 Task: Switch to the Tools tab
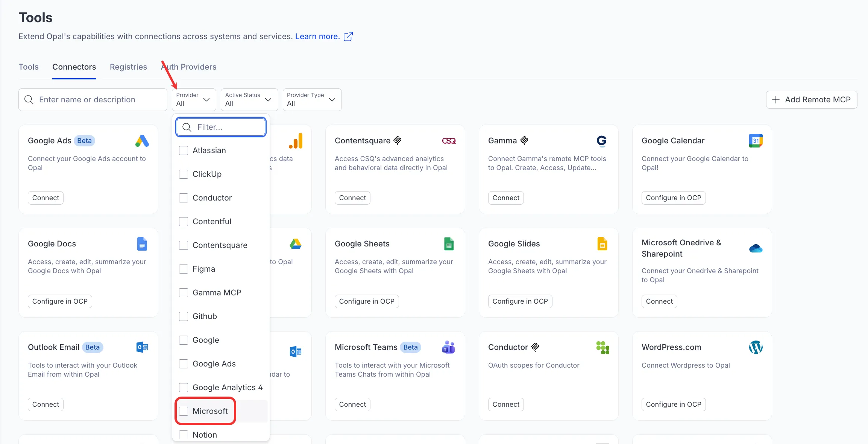coord(29,67)
